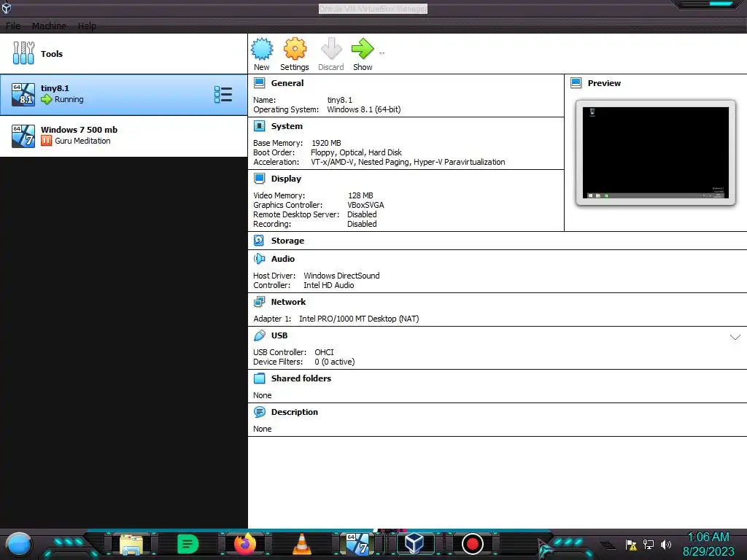Open Action Center flag tray icon

point(631,544)
